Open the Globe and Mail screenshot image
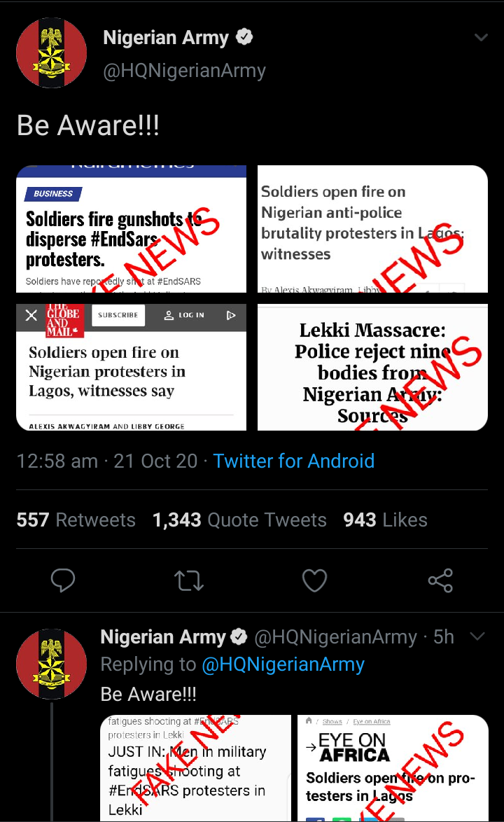The height and width of the screenshot is (822, 504). (x=131, y=367)
